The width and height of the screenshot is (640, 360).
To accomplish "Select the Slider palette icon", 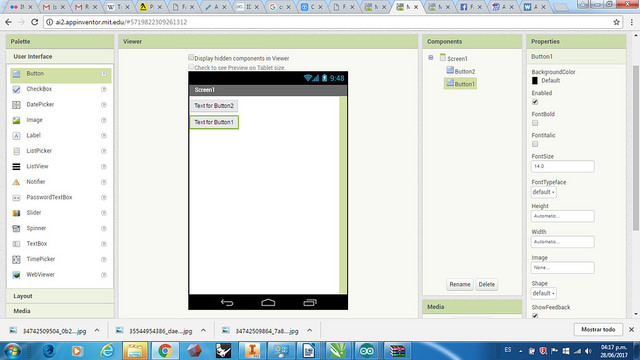I will 16,213.
